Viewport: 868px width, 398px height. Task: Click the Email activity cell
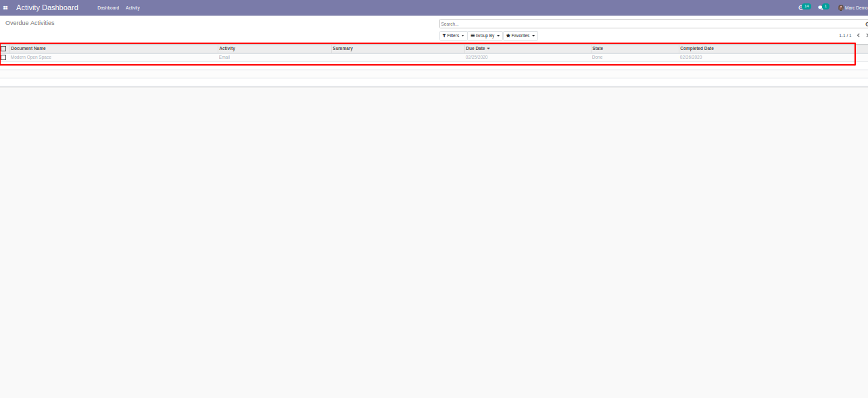pos(224,57)
